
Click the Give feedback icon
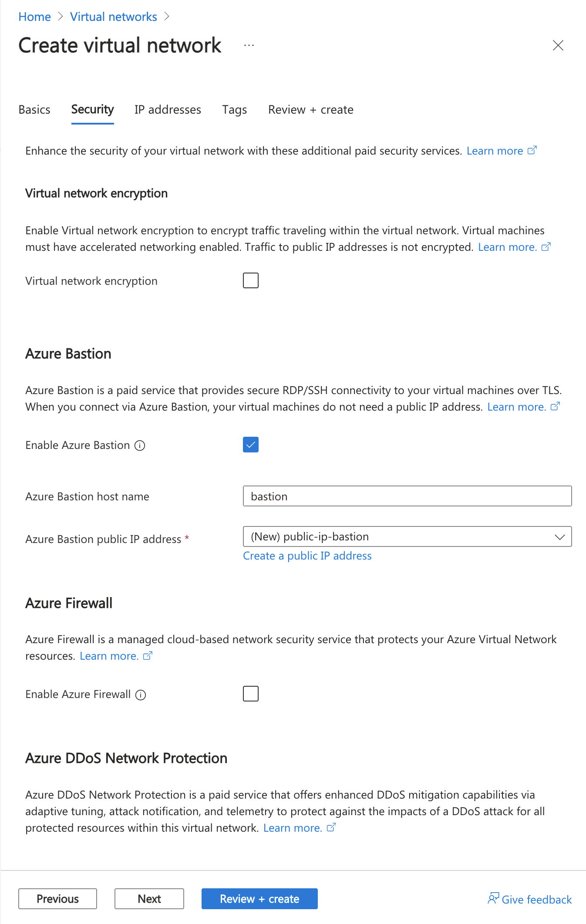pyautogui.click(x=494, y=898)
